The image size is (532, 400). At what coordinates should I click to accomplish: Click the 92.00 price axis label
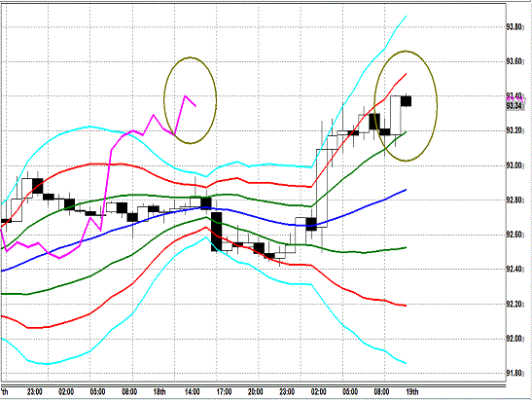[x=515, y=339]
